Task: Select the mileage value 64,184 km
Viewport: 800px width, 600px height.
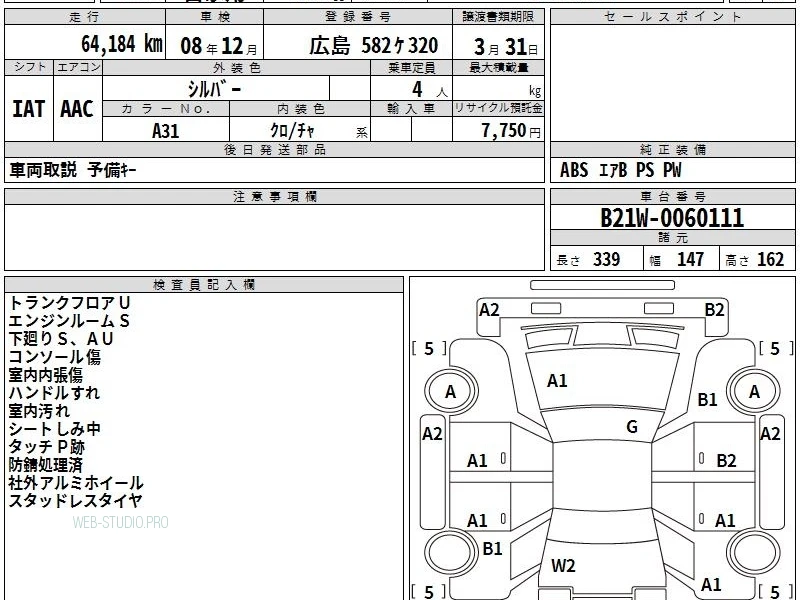Action: pos(122,44)
